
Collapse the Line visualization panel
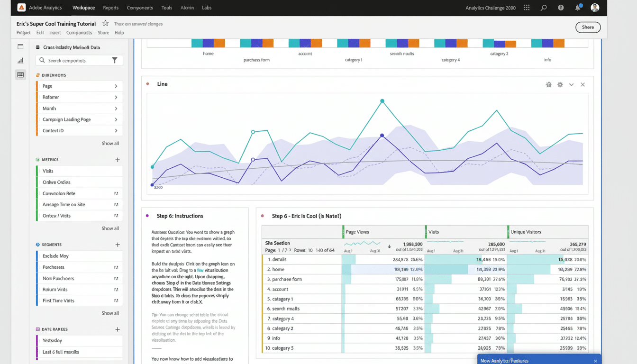pos(572,84)
